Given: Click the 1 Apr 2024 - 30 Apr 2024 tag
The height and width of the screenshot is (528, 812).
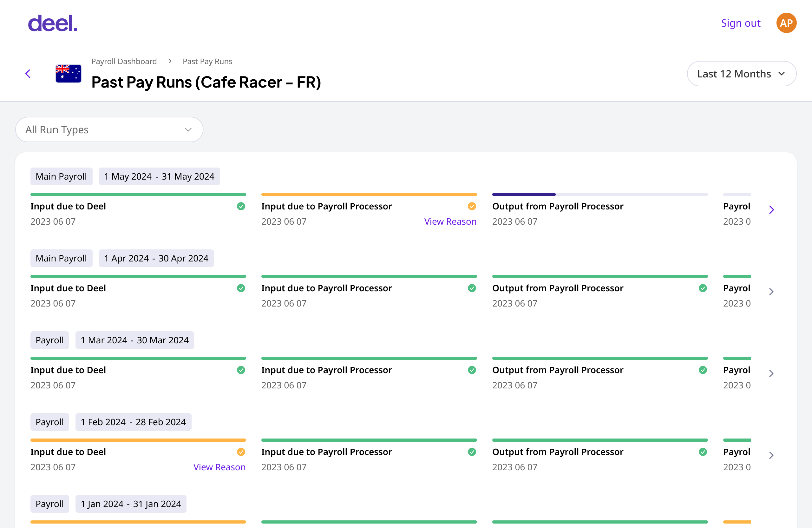Looking at the screenshot, I should (156, 258).
